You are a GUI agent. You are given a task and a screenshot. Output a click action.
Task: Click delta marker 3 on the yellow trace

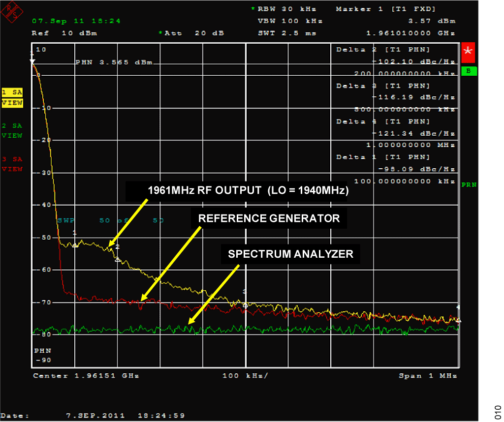click(x=245, y=304)
